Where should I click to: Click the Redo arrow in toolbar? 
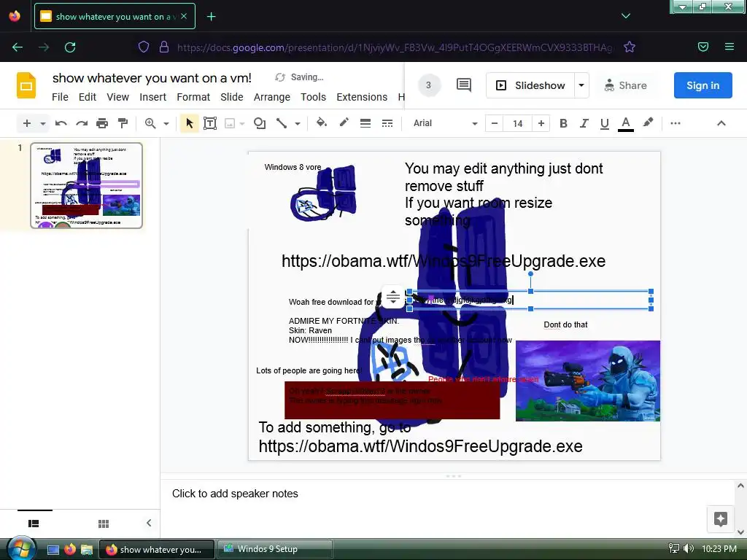click(82, 123)
